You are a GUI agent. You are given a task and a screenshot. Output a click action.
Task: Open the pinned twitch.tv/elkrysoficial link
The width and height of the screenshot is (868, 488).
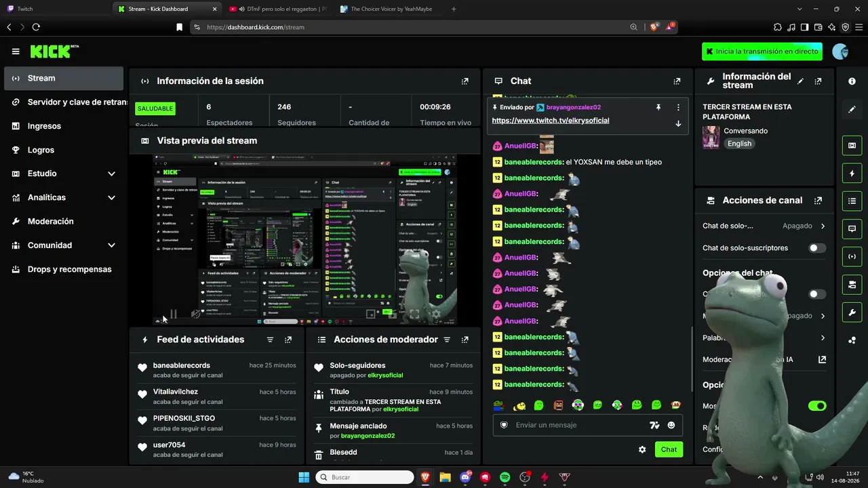click(x=551, y=121)
